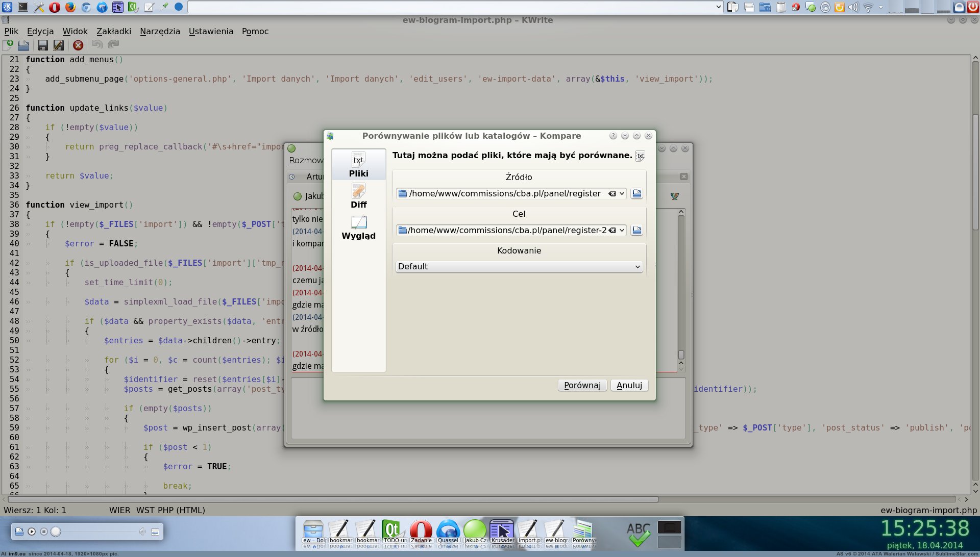Browse for the Cel destination file
This screenshot has height=557, width=980.
tap(636, 231)
